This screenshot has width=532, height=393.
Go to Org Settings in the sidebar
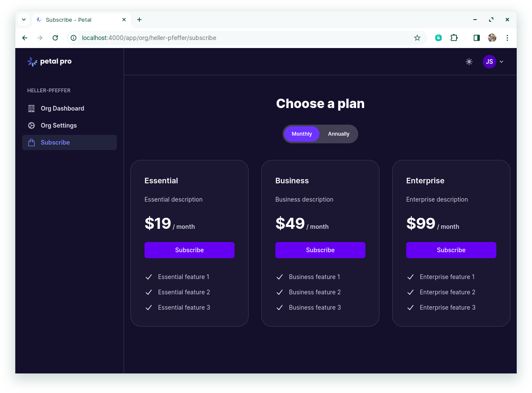click(x=59, y=125)
